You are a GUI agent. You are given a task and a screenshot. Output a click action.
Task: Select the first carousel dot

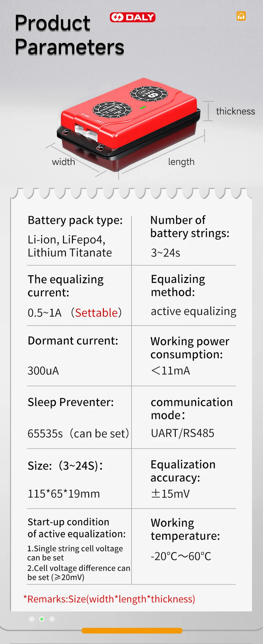32,619
